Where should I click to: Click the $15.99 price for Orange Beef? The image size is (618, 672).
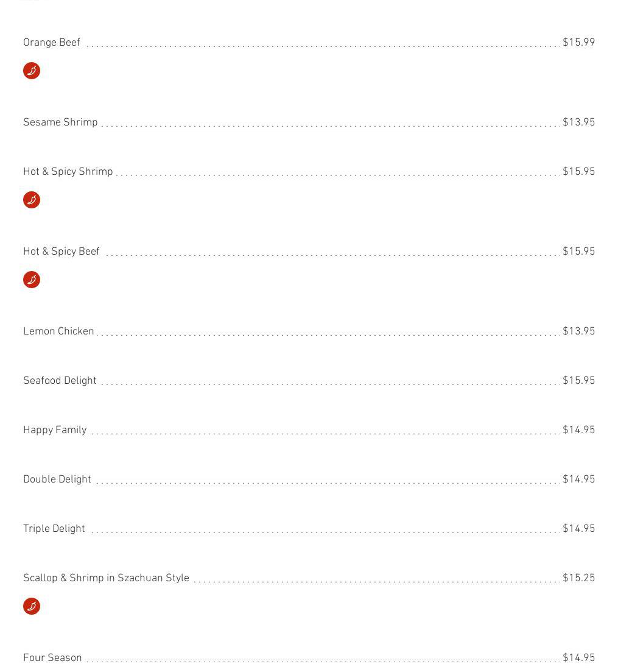coord(578,43)
